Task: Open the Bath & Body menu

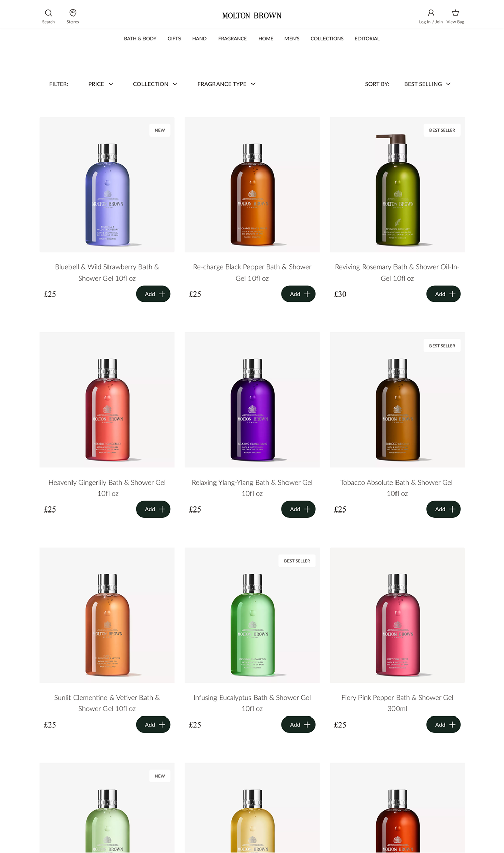Action: tap(140, 39)
